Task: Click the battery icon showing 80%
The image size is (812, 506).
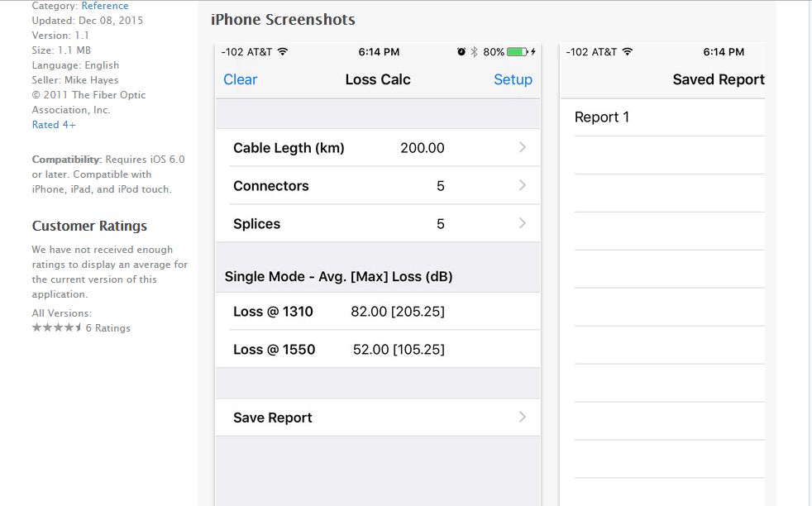Action: point(516,51)
